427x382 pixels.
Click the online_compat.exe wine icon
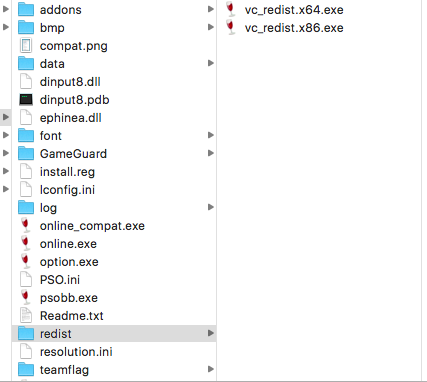click(x=26, y=225)
